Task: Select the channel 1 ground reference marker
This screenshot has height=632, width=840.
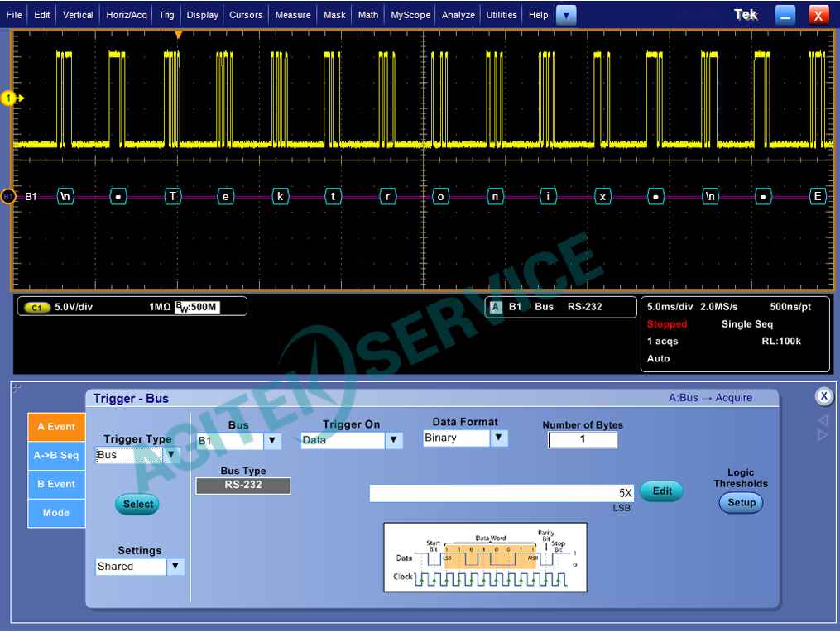Action: (x=9, y=98)
